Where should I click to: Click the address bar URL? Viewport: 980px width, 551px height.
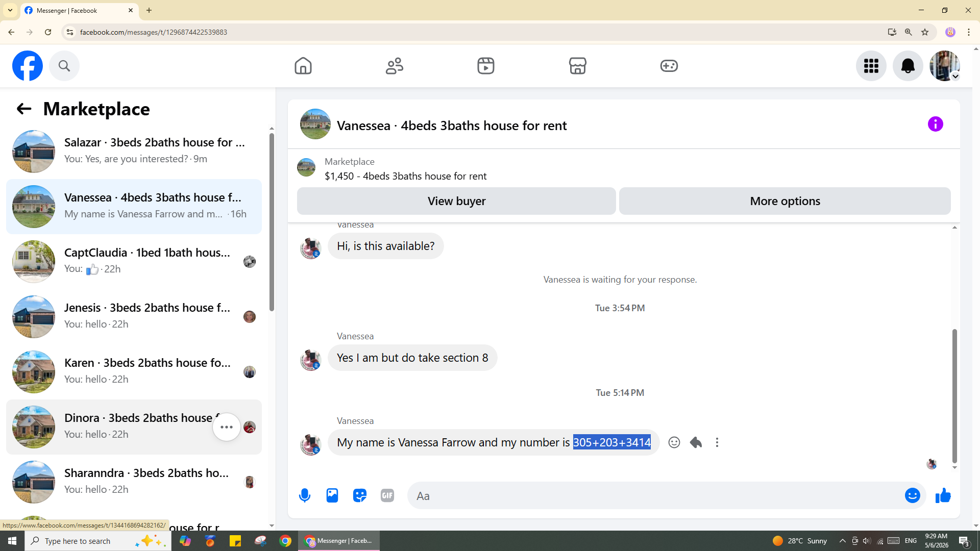pyautogui.click(x=154, y=32)
